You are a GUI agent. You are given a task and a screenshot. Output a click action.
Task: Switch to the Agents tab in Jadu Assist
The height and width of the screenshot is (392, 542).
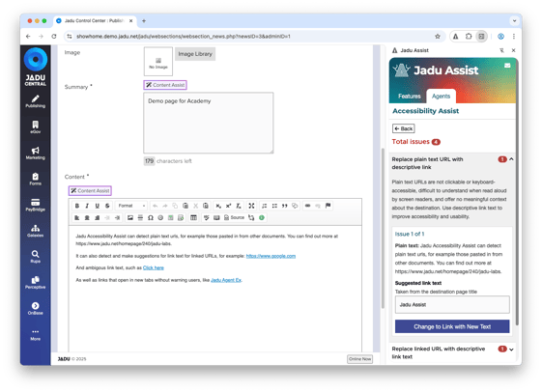point(442,97)
